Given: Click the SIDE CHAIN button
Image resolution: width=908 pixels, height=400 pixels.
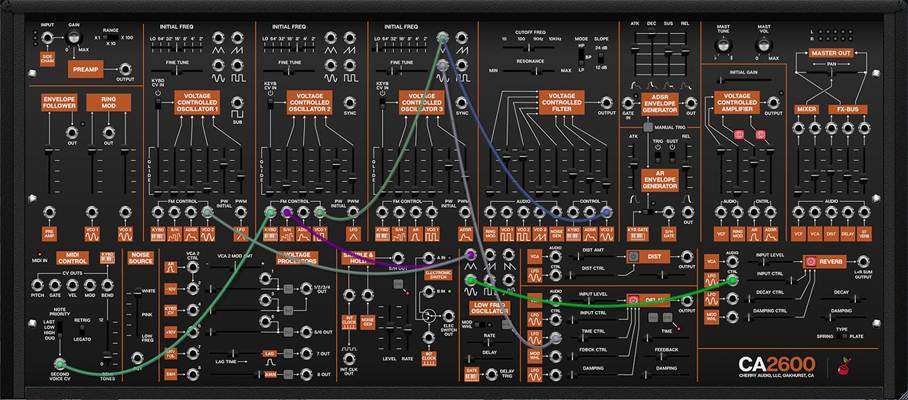Looking at the screenshot, I should 47,58.
